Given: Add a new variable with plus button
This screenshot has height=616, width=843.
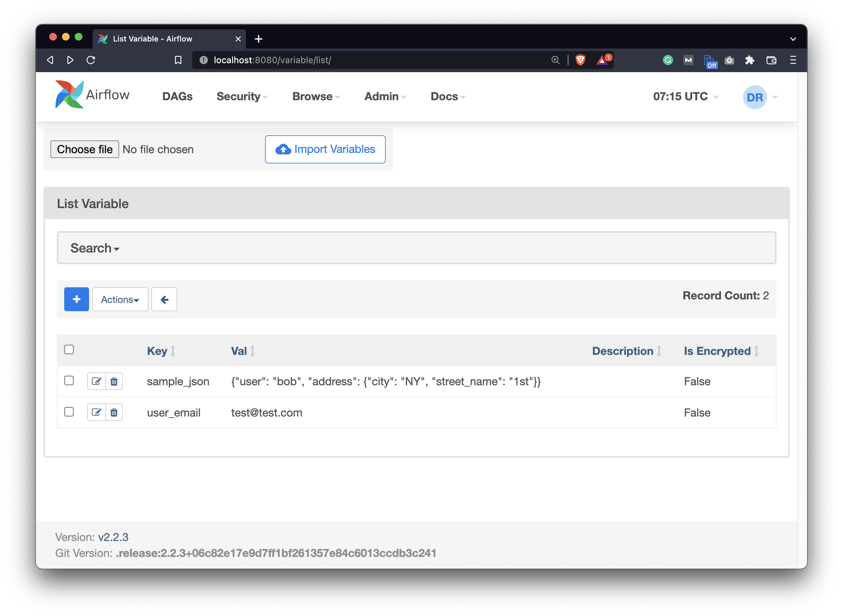Looking at the screenshot, I should point(76,299).
